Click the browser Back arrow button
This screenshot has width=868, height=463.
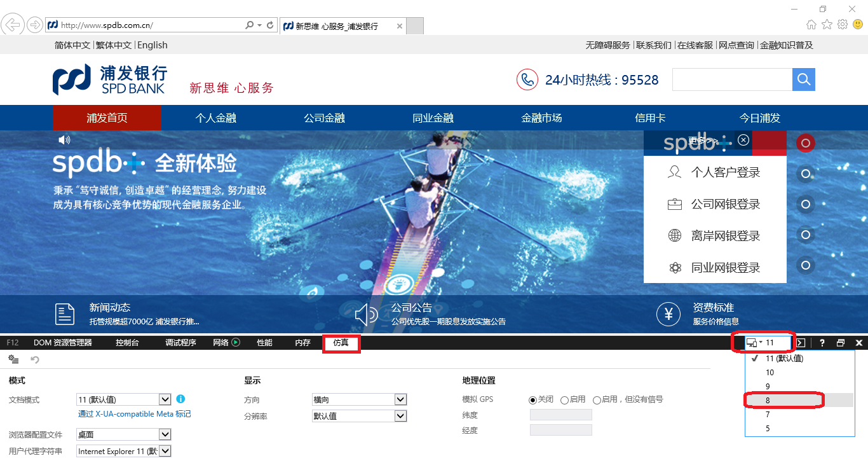coord(13,25)
